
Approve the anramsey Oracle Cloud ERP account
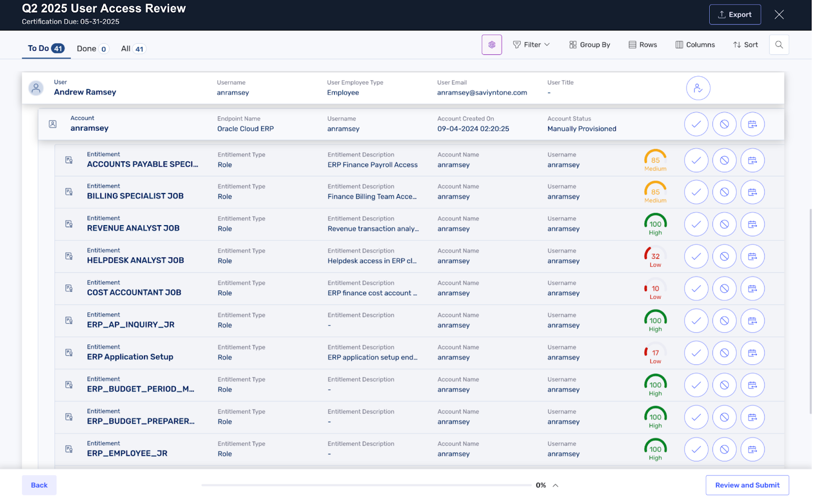coord(696,123)
